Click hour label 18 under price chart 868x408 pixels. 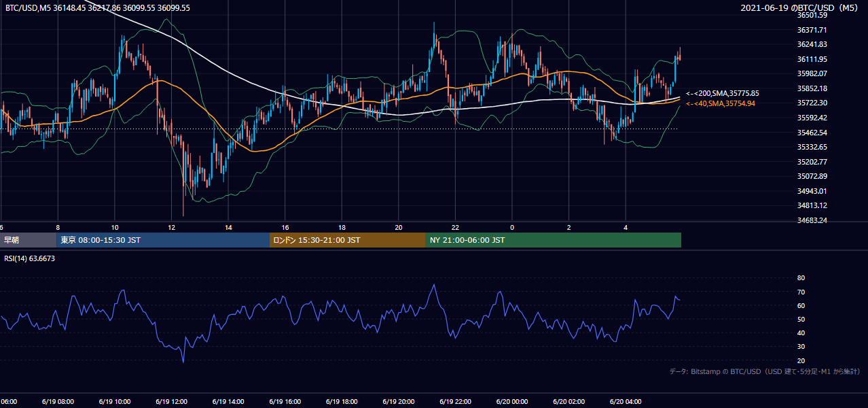click(342, 228)
